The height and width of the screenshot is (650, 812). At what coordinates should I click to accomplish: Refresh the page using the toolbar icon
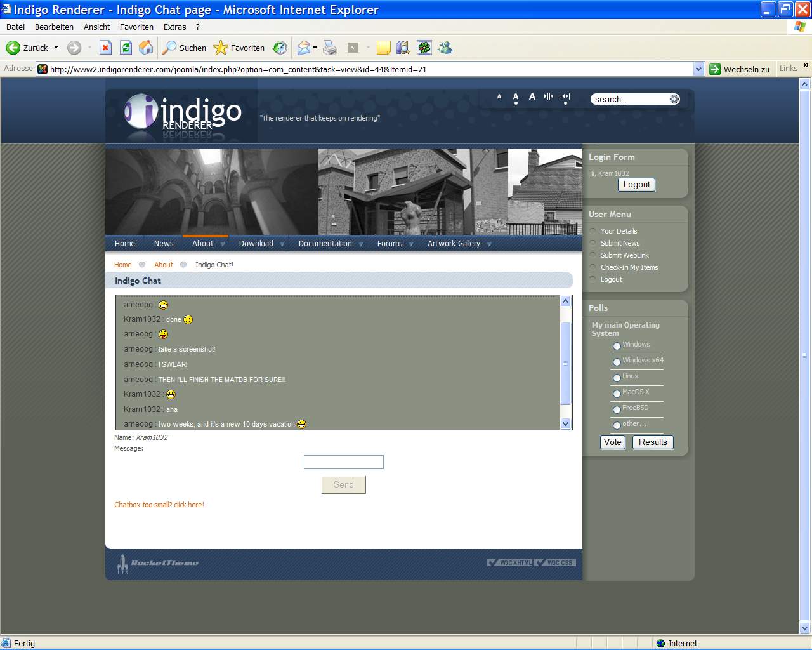click(126, 48)
